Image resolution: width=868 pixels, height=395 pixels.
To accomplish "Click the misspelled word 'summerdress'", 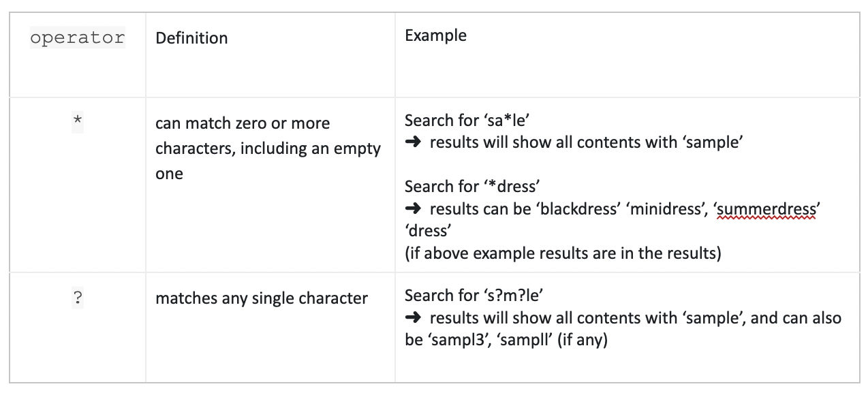I will (769, 210).
